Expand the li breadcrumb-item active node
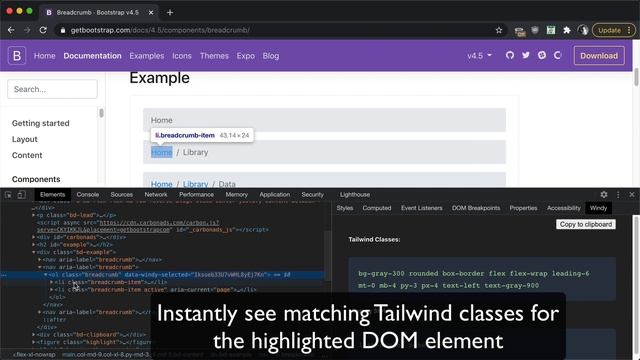The height and width of the screenshot is (360, 640). point(52,290)
